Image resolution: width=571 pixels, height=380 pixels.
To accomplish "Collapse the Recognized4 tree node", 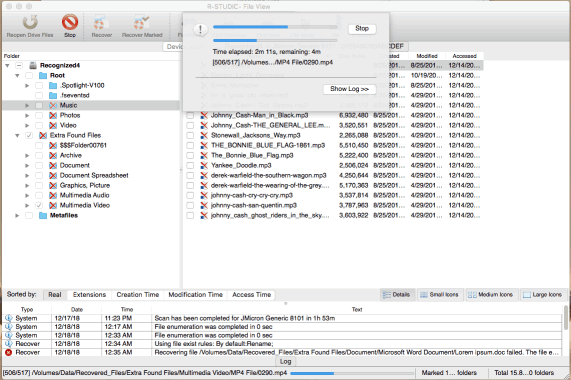I will pyautogui.click(x=7, y=66).
